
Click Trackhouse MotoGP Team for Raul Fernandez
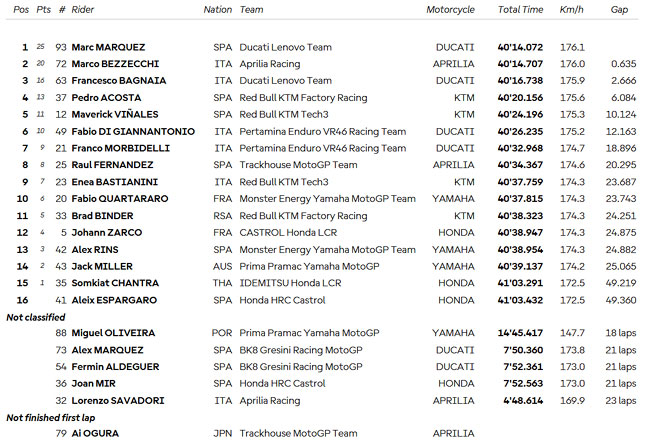298,165
